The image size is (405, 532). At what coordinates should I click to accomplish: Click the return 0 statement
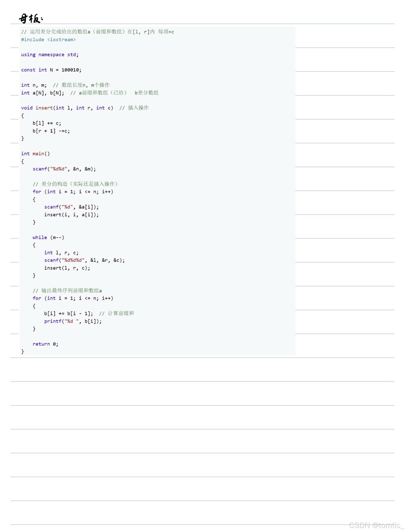coord(45,344)
